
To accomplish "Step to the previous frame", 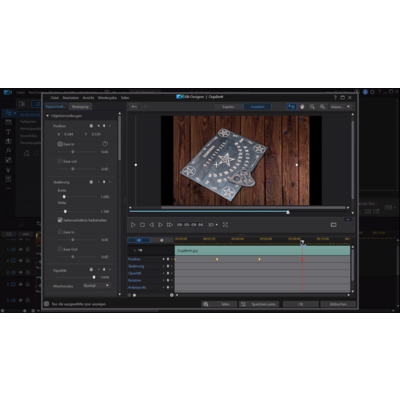I will click(x=151, y=225).
